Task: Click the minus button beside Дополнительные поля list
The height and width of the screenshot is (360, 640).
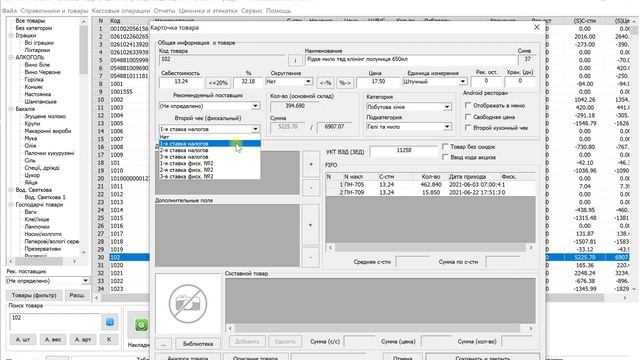Action: point(311,258)
